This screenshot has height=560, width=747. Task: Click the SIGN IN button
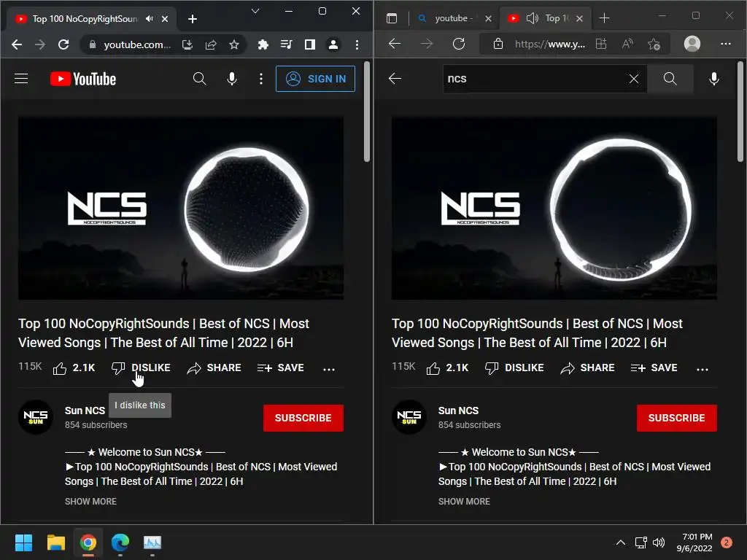click(315, 79)
